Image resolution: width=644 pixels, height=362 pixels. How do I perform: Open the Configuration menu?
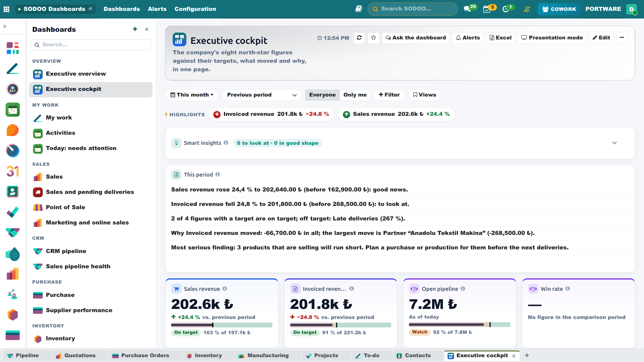(195, 9)
